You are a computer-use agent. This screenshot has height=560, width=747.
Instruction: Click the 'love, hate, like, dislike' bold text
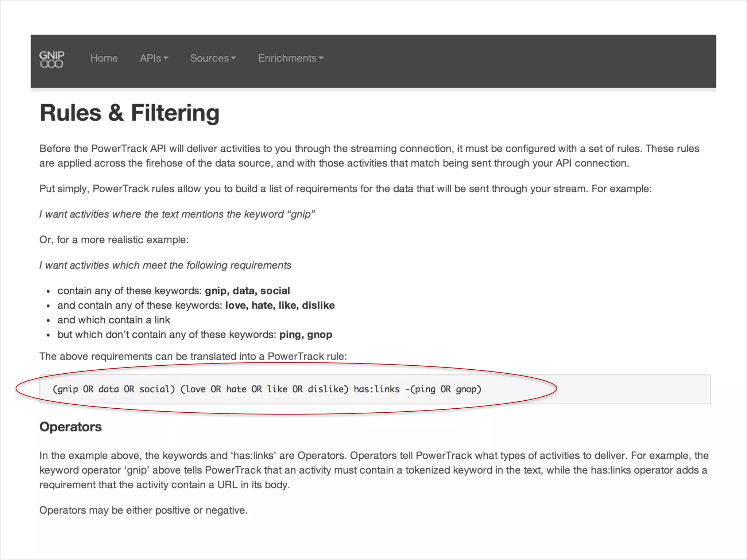tap(280, 306)
